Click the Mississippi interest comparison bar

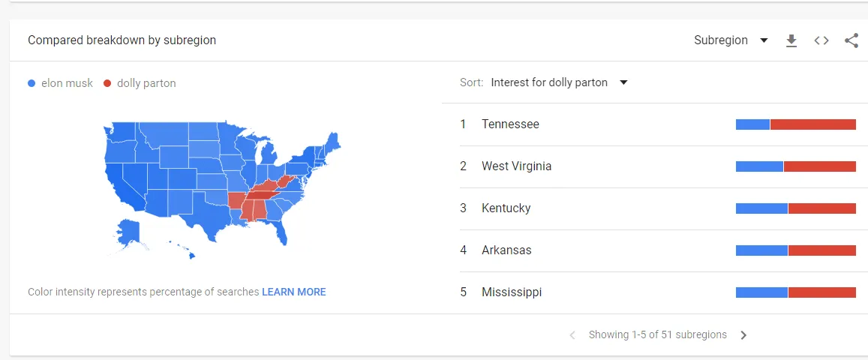click(795, 292)
